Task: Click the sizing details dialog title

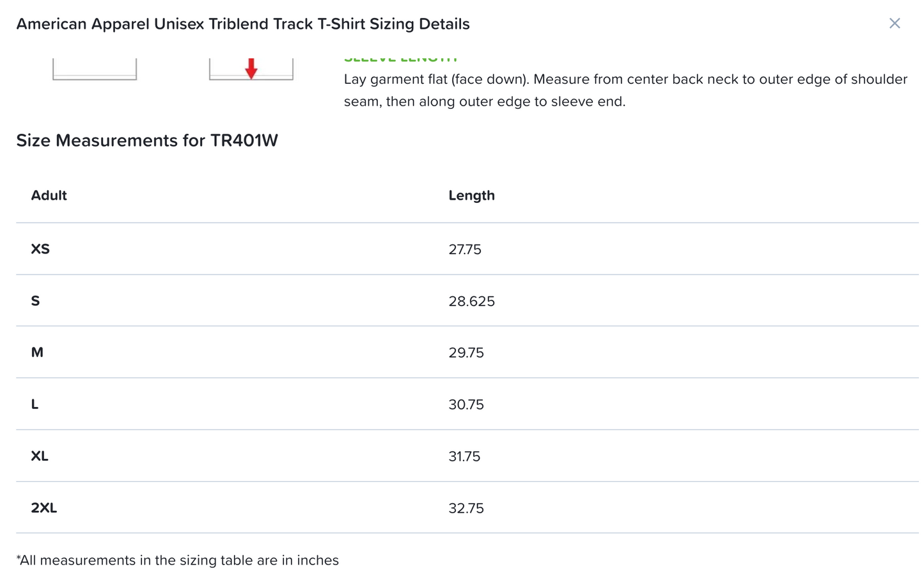Action: (x=243, y=24)
